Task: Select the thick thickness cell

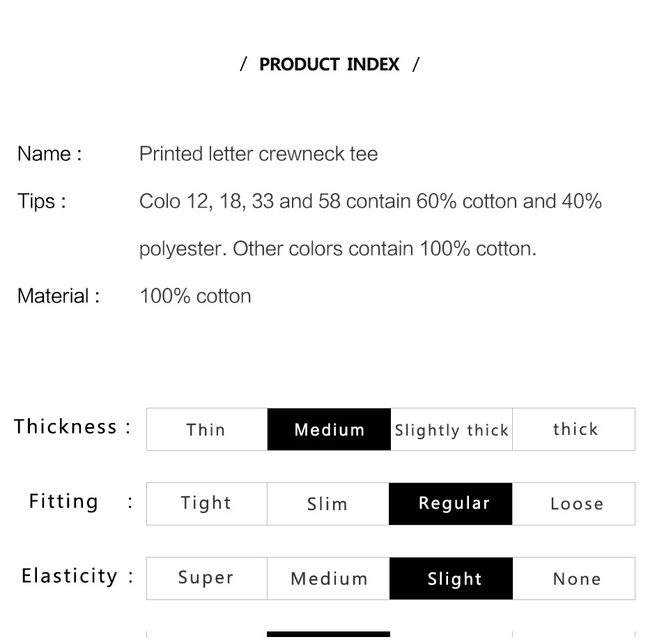Action: coord(573,429)
